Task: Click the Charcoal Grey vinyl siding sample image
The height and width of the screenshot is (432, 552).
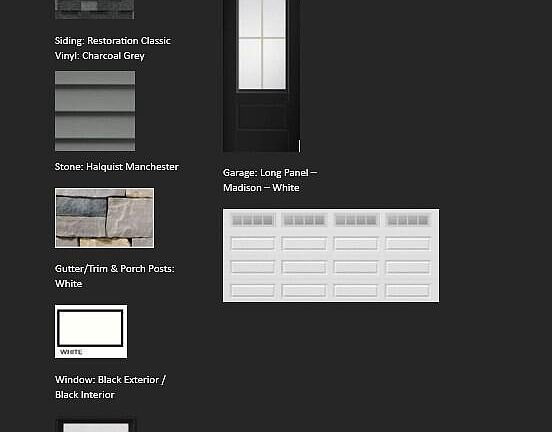Action: pyautogui.click(x=95, y=111)
